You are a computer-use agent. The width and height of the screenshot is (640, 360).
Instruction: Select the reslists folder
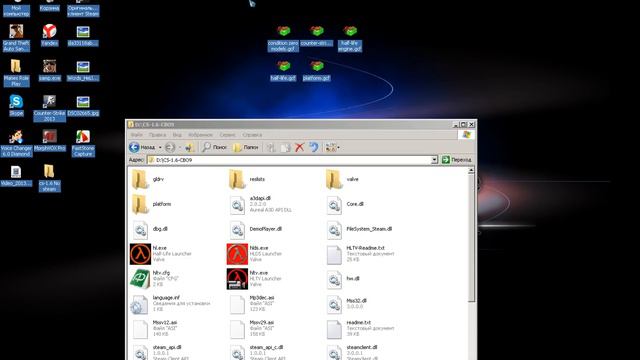pos(247,180)
